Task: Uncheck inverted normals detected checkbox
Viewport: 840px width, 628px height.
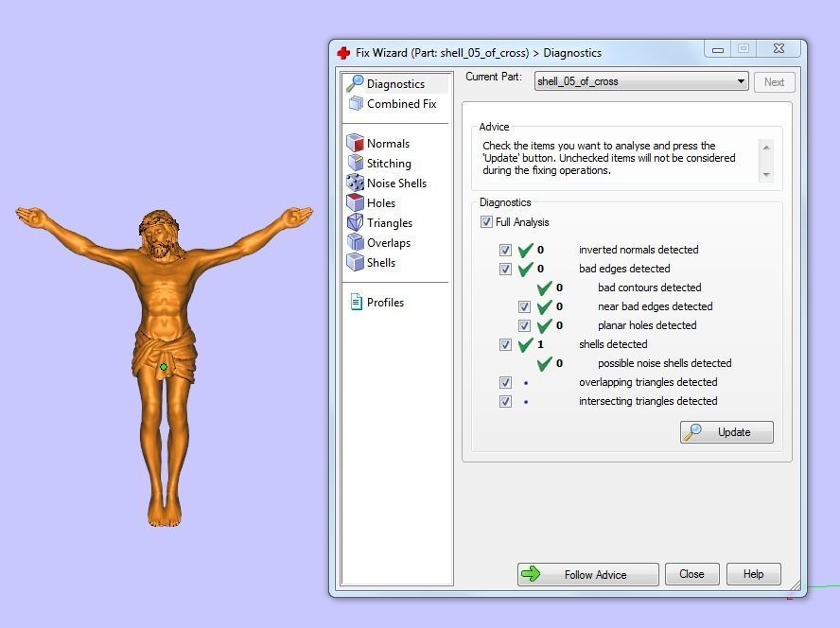Action: click(505, 250)
